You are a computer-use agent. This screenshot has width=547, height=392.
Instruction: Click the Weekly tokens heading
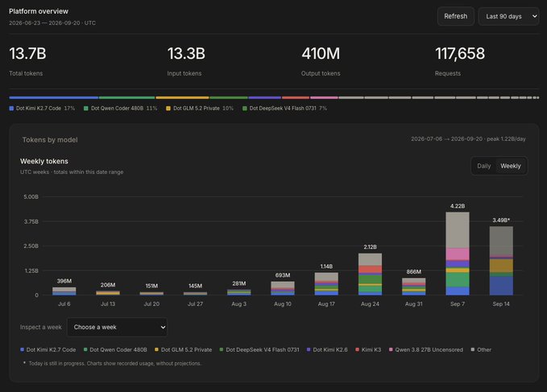44,161
